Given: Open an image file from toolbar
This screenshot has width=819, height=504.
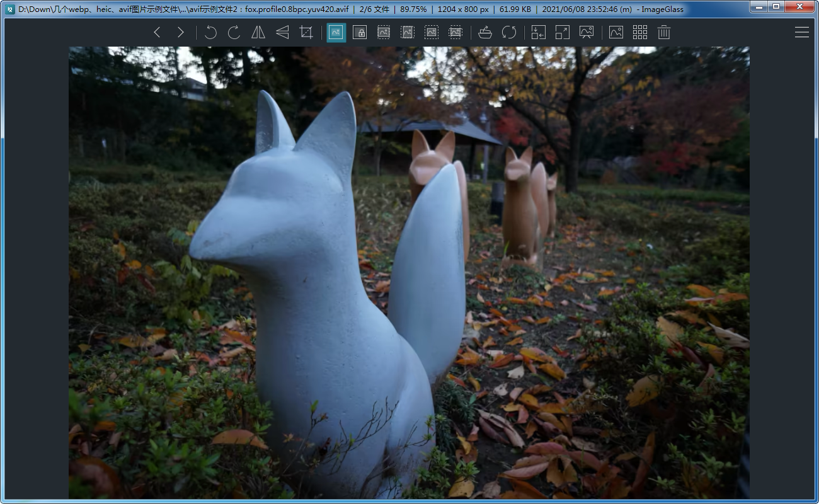Looking at the screenshot, I should pos(485,33).
